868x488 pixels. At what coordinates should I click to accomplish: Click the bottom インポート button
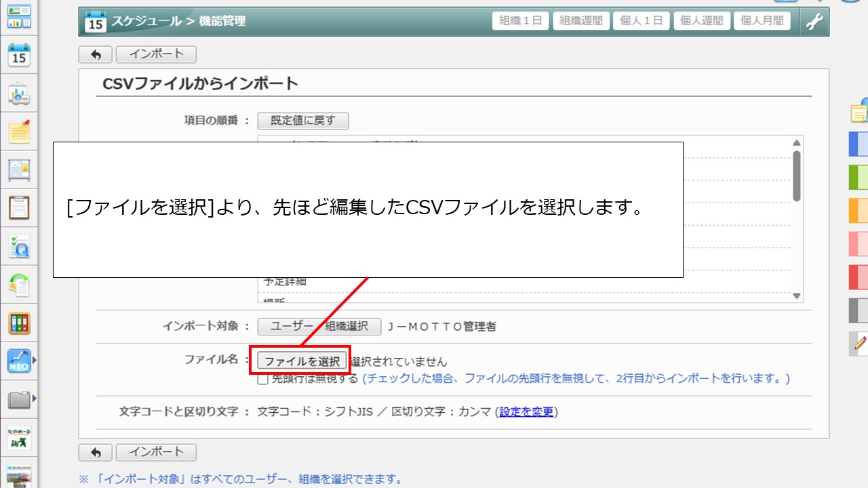(156, 452)
